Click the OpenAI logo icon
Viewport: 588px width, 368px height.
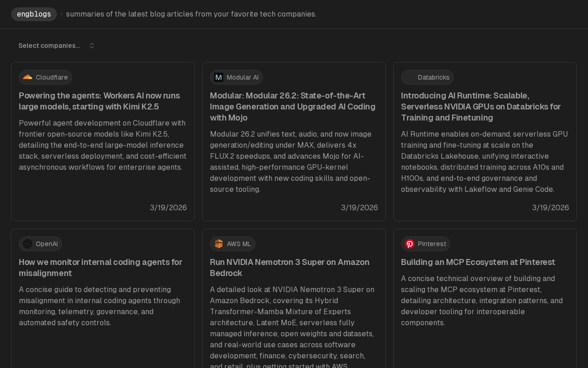coord(28,244)
